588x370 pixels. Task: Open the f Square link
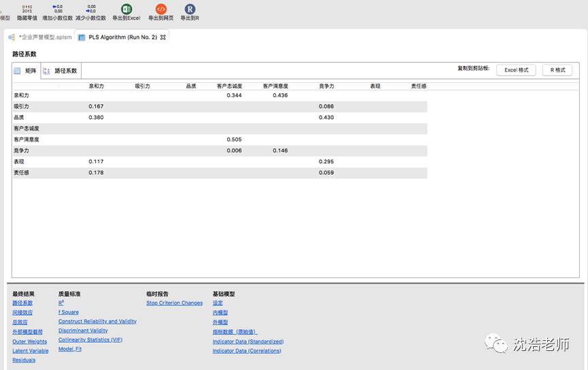[x=69, y=312]
